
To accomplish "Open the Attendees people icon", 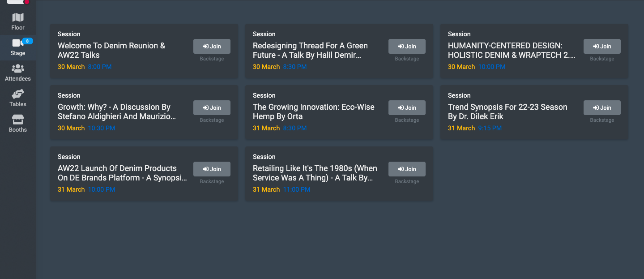I will (18, 69).
